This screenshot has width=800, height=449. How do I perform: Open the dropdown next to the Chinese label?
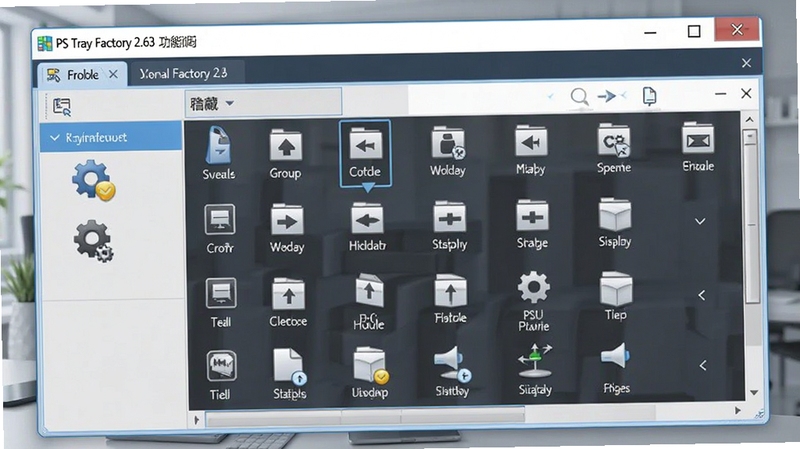[x=230, y=103]
